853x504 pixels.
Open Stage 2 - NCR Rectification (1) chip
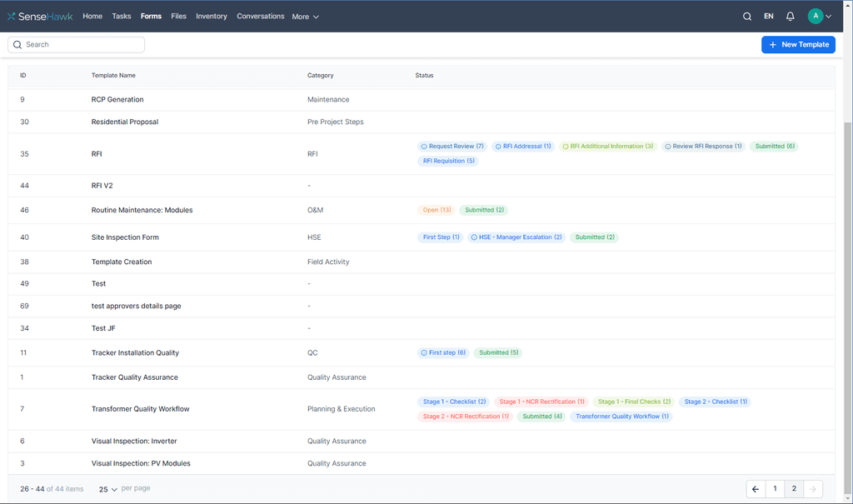(x=465, y=417)
